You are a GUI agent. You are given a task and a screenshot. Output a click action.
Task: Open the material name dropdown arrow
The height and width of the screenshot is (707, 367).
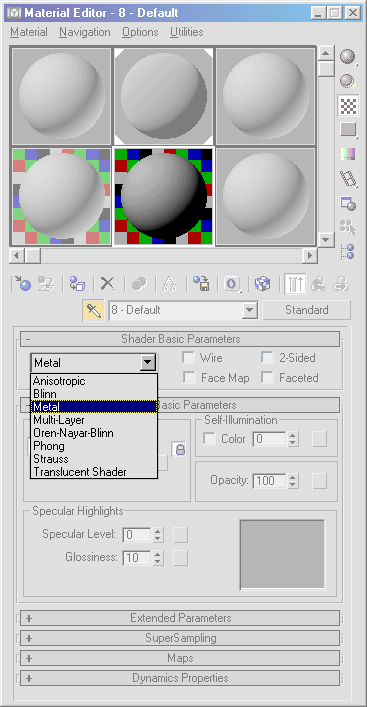coord(249,310)
